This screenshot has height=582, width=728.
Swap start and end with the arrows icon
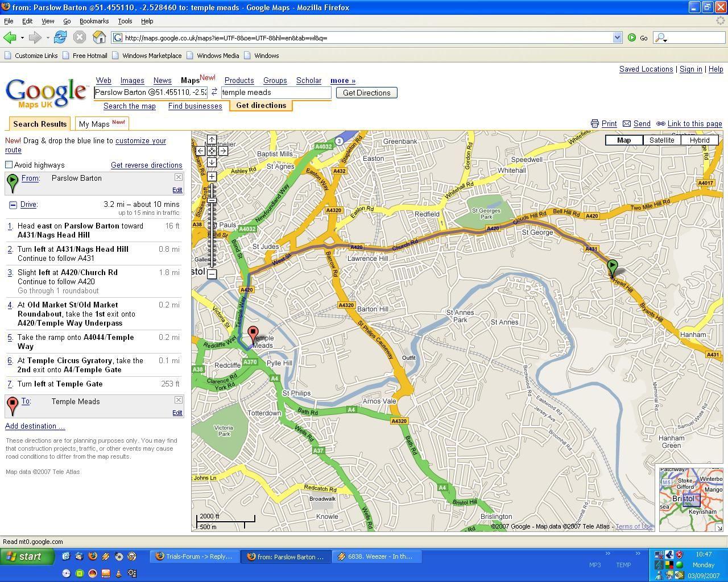(x=214, y=92)
